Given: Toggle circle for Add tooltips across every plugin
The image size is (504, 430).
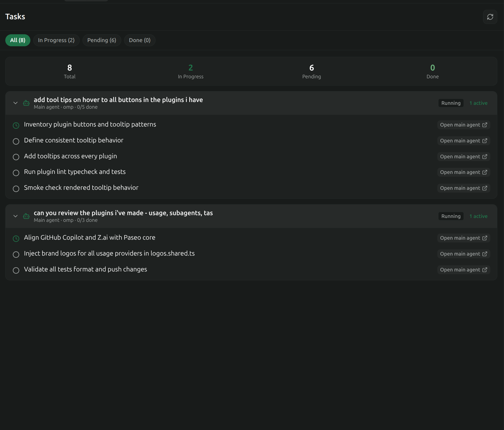Looking at the screenshot, I should click(x=16, y=157).
